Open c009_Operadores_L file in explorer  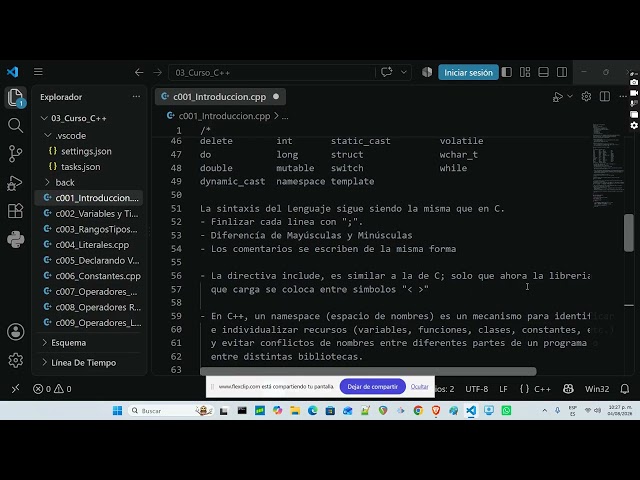pos(98,323)
